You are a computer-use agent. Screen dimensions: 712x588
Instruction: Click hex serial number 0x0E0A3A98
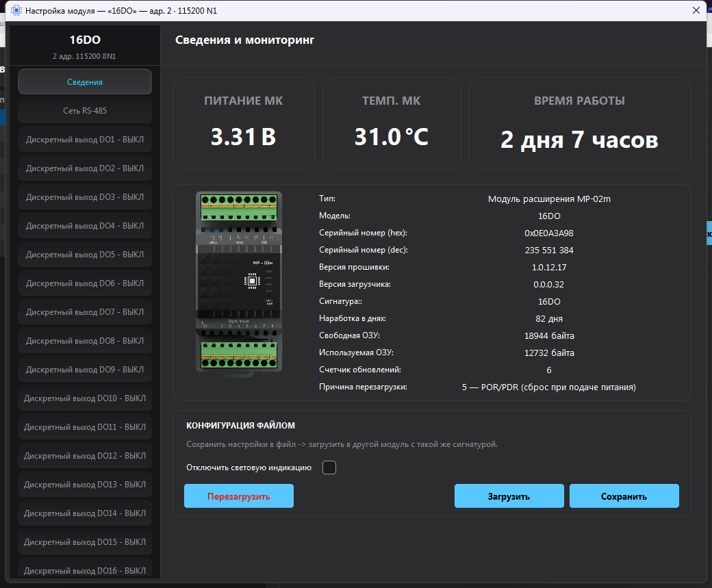[x=549, y=233]
